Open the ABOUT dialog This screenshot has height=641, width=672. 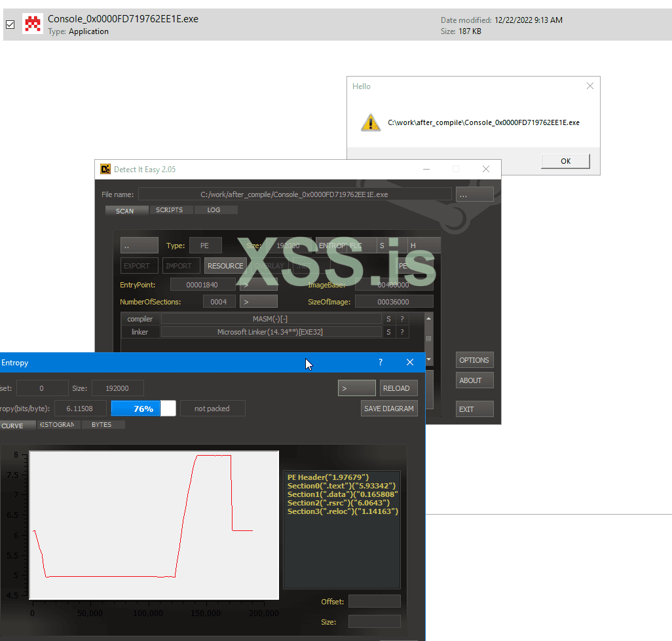pyautogui.click(x=474, y=380)
